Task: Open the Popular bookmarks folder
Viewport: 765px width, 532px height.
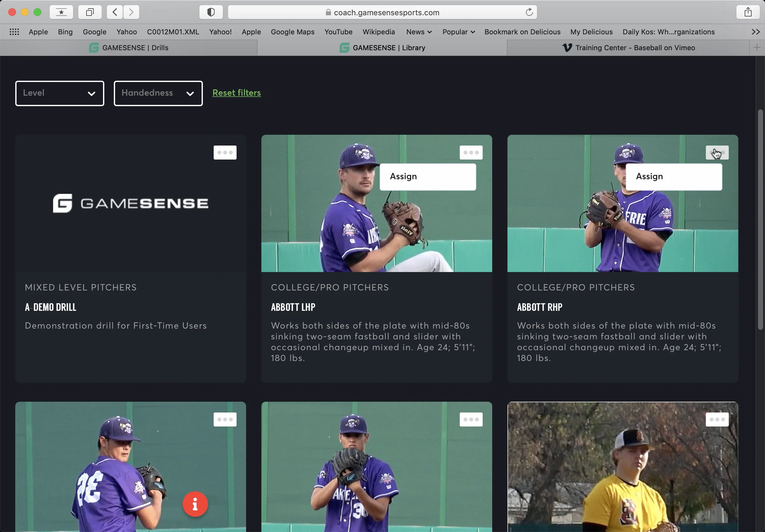Action: 458,32
